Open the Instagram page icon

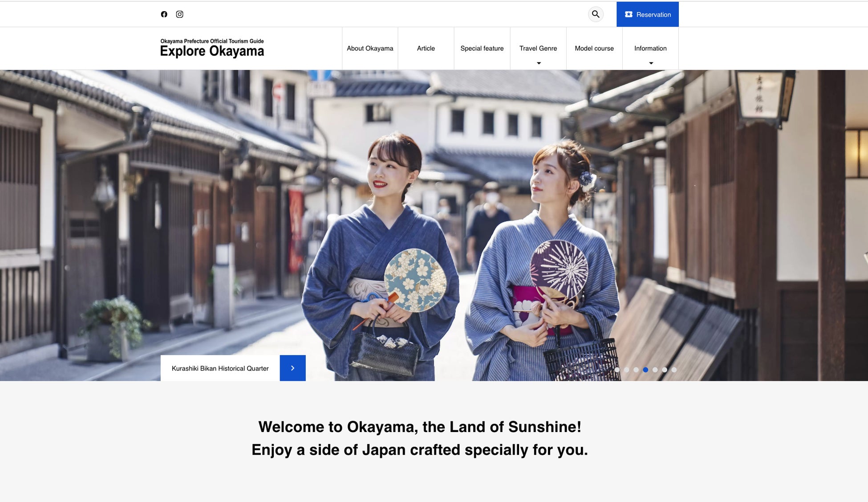(179, 14)
